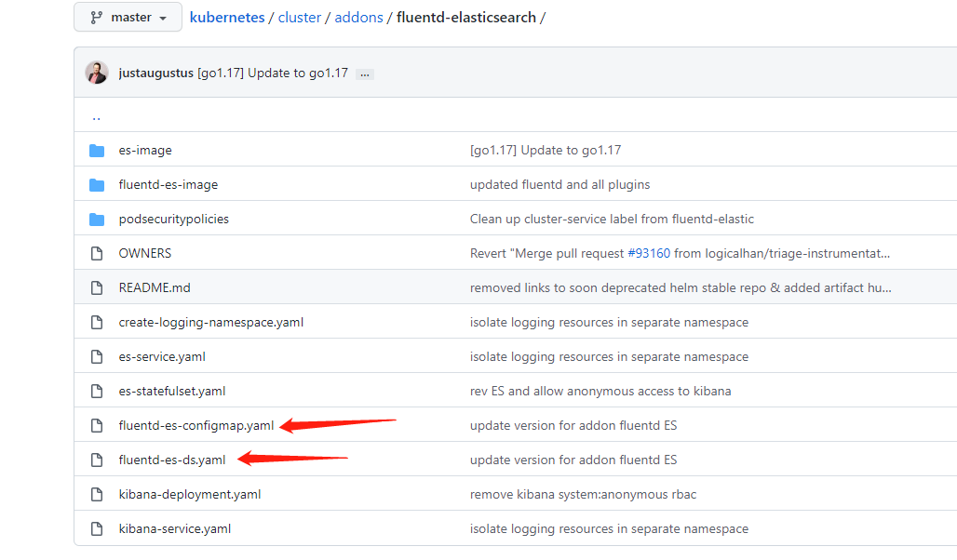This screenshot has height=560, width=957.
Task: Open create-logging-namespace.yaml file
Action: (x=211, y=323)
